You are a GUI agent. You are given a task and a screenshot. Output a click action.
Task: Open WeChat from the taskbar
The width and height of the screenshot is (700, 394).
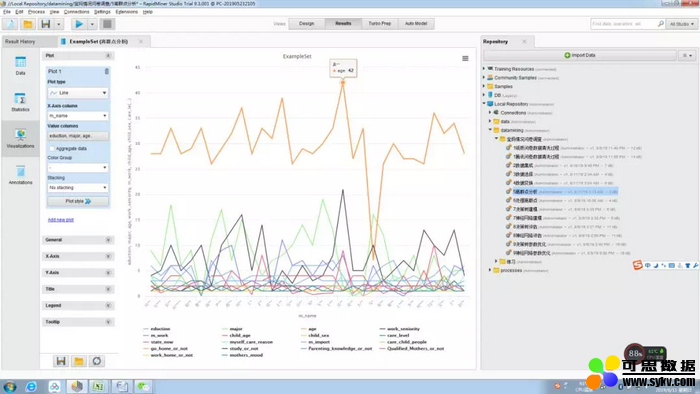tap(144, 386)
